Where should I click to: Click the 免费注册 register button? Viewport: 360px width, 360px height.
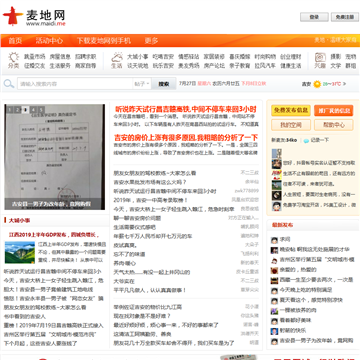coord(345,17)
